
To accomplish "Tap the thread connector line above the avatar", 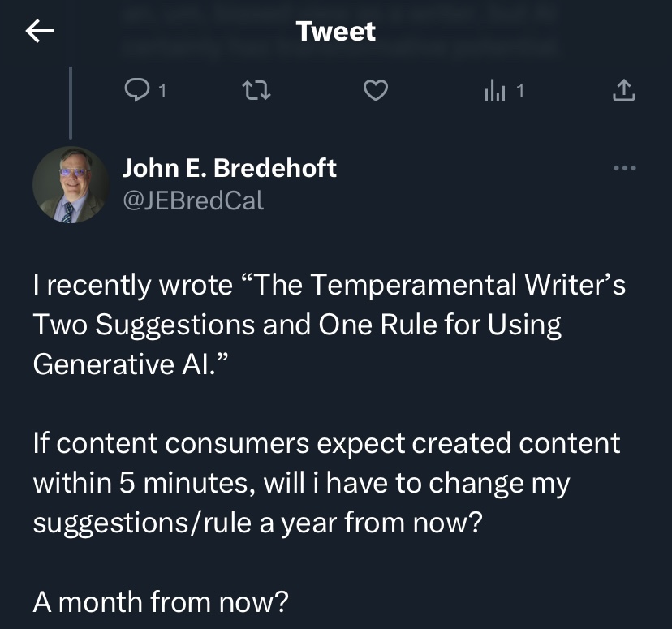I will pos(71,101).
